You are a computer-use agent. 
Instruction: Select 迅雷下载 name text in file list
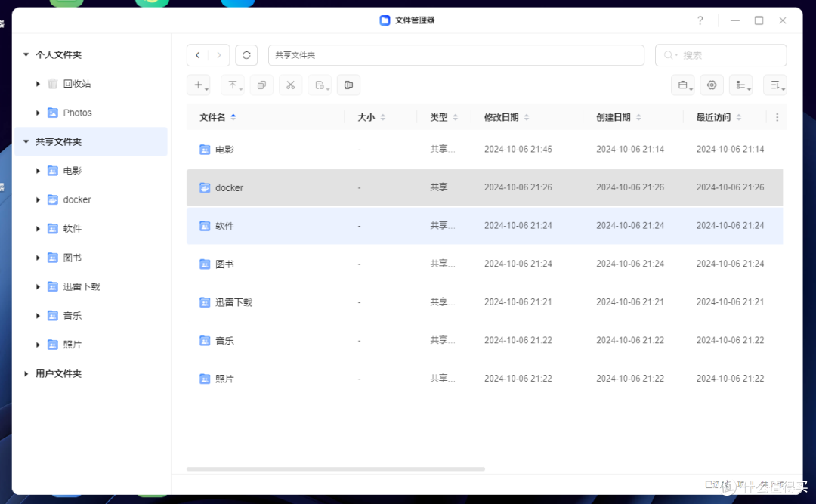pos(233,302)
